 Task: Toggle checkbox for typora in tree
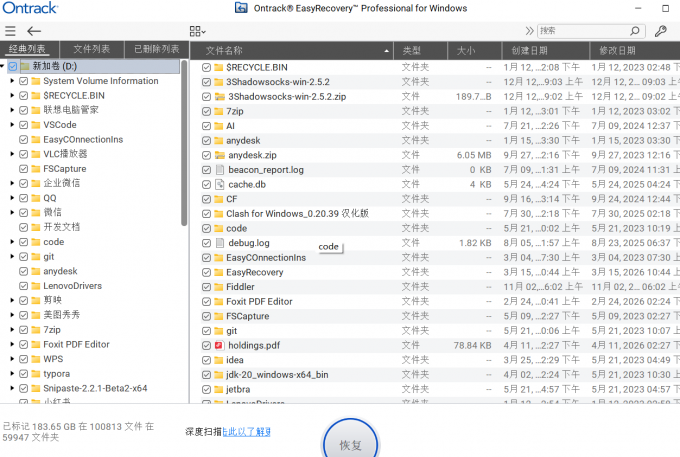23,374
